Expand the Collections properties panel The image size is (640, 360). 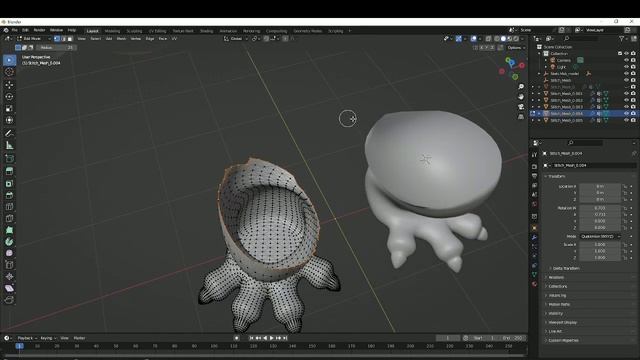(557, 286)
